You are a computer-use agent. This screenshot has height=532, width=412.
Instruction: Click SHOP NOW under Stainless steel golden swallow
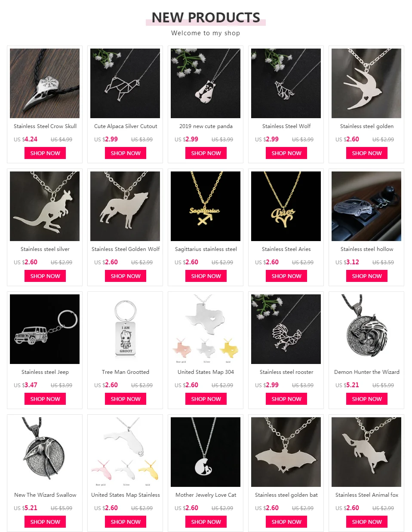click(x=367, y=153)
